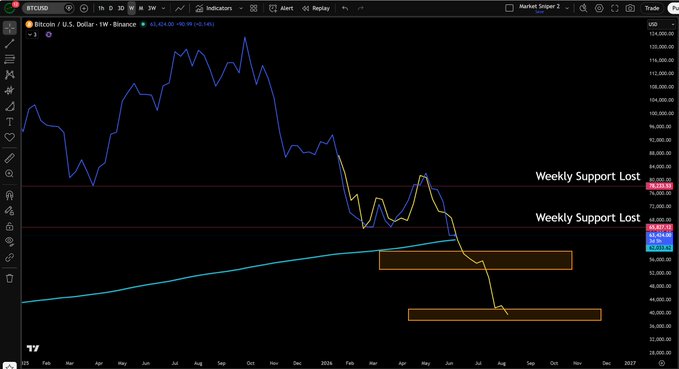Open the Fibonacci retracement tools
This screenshot has width=679, height=369.
click(10, 59)
